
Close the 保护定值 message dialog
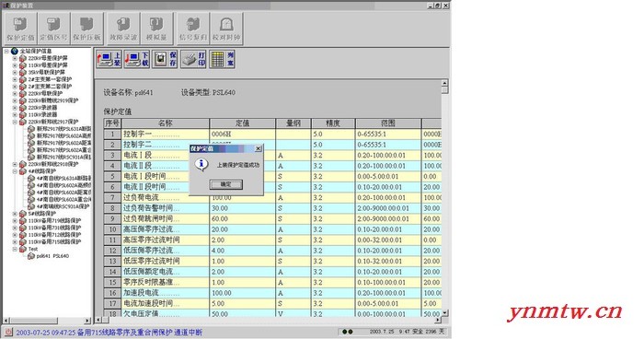coord(258,148)
